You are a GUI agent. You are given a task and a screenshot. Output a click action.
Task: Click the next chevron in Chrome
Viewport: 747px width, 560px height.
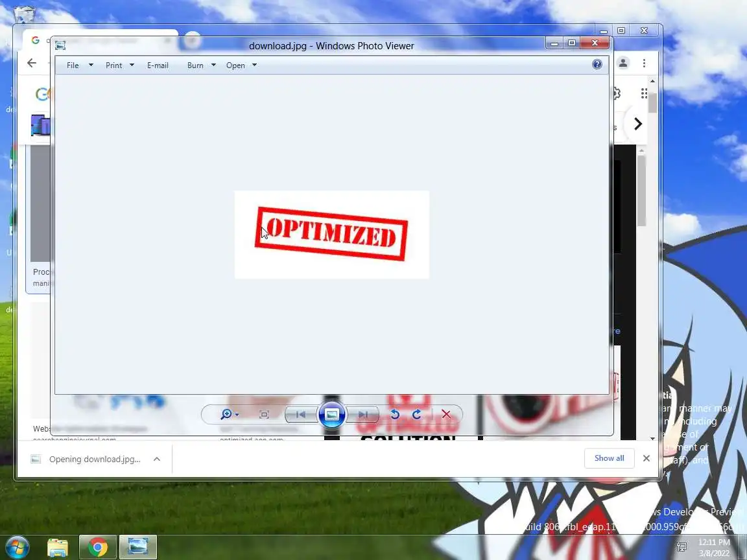click(638, 124)
